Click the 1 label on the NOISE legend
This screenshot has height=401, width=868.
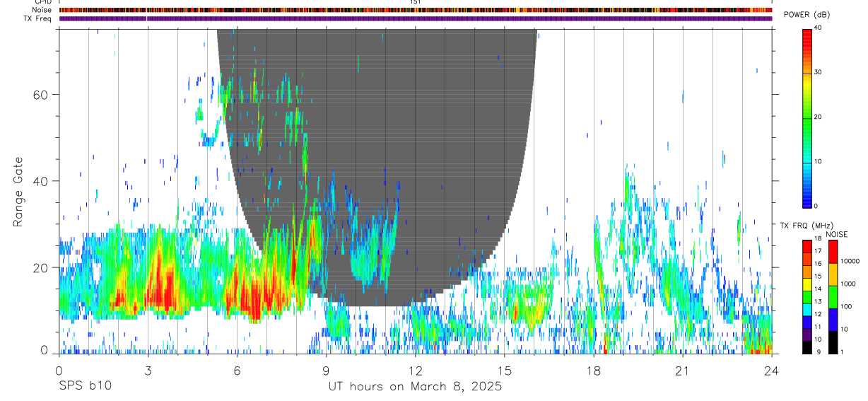[842, 352]
